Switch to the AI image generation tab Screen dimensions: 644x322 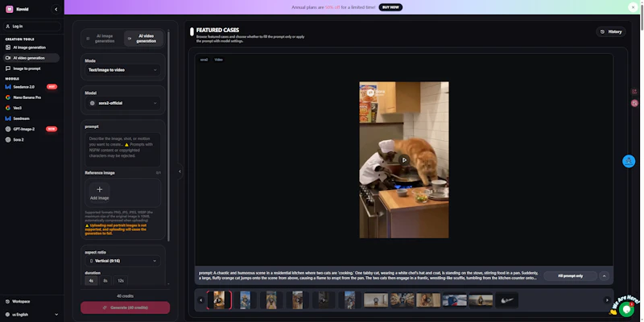pyautogui.click(x=102, y=39)
